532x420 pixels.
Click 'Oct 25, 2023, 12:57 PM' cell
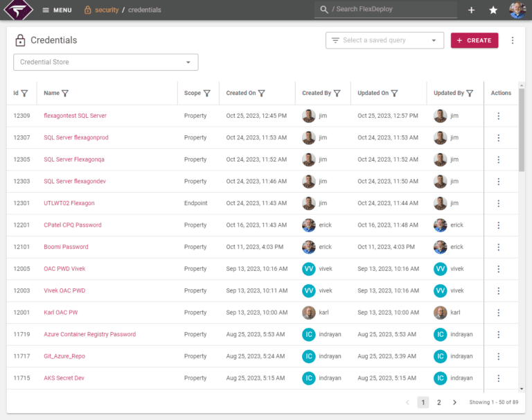(x=388, y=116)
